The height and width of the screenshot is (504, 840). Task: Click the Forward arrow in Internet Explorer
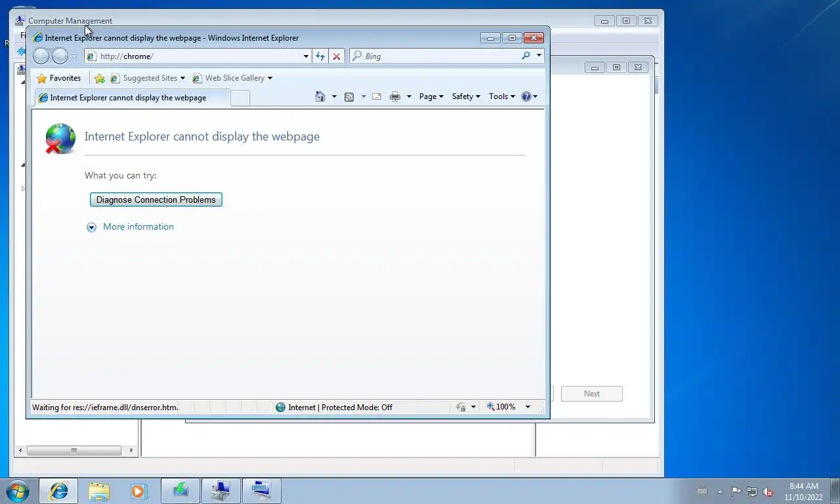pos(60,56)
